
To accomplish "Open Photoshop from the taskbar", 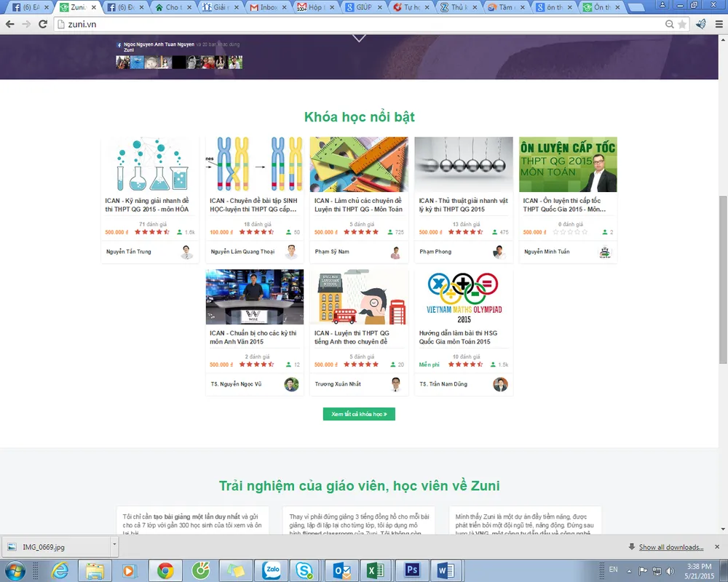I will (x=412, y=570).
